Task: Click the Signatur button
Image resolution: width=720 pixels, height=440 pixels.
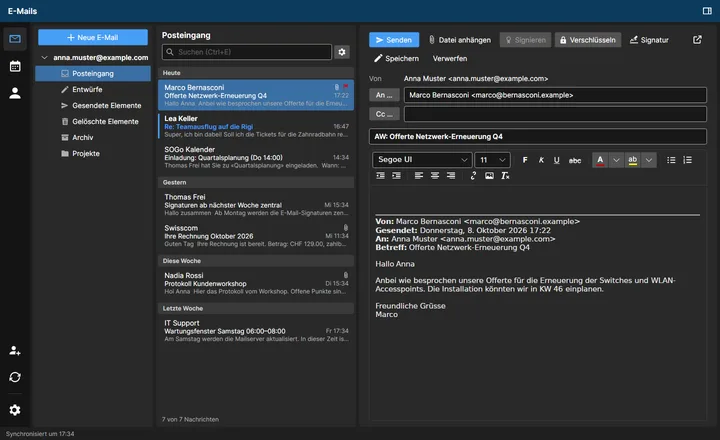Action: [649, 40]
